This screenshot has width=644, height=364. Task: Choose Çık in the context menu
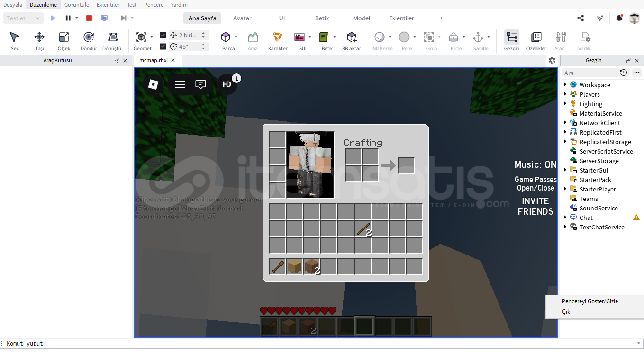[566, 312]
